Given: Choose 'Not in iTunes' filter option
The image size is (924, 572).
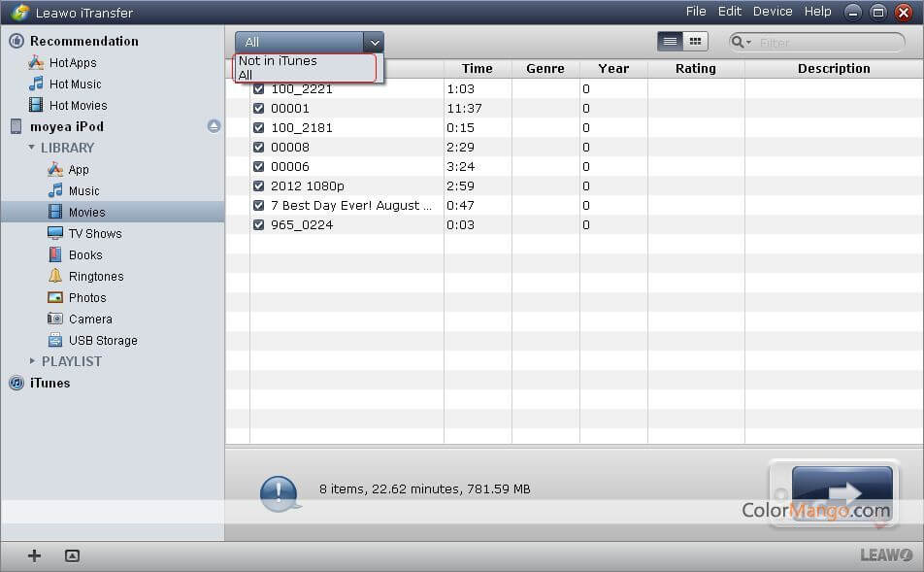Looking at the screenshot, I should click(278, 61).
